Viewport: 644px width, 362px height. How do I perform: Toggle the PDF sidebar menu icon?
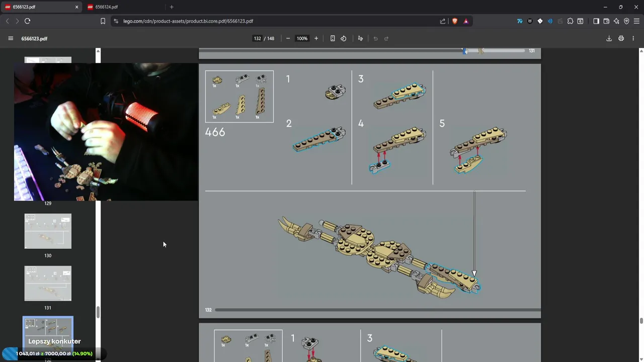[x=11, y=38]
